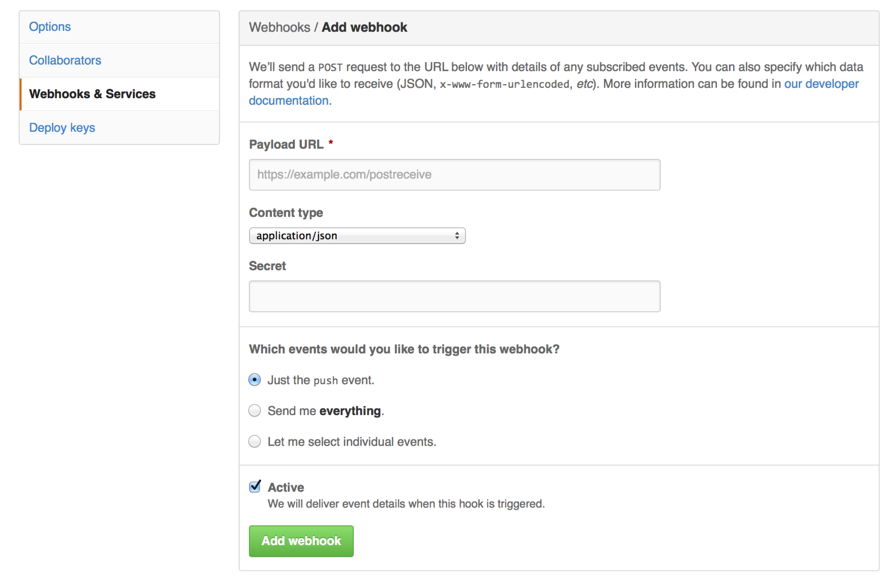Image resolution: width=890 pixels, height=588 pixels.
Task: Open Deploy keys in the sidebar
Action: point(62,127)
